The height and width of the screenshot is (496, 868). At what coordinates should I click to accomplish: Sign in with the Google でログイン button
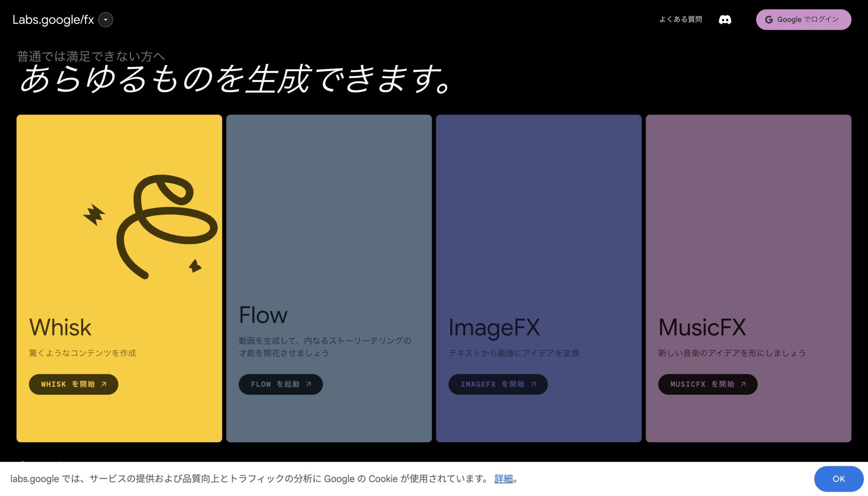coord(803,19)
